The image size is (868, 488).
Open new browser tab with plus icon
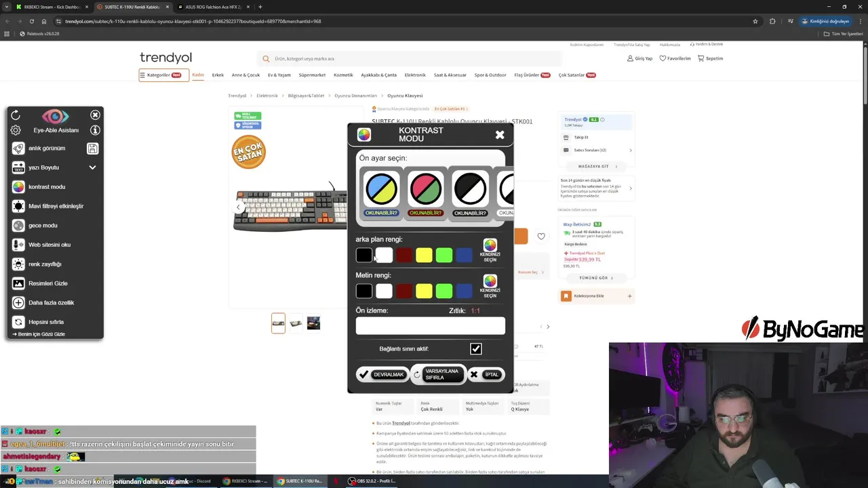(260, 7)
